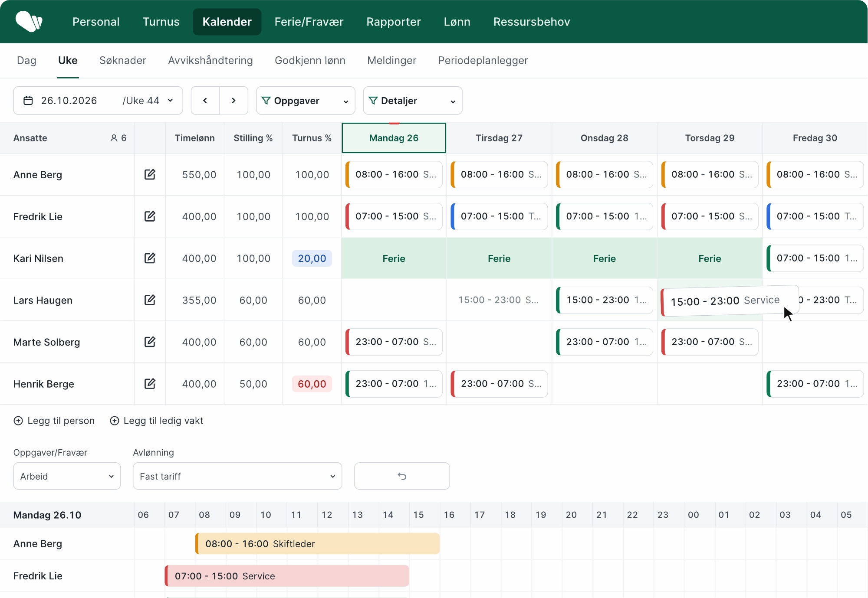Click Lars Haugen's Timelønn 355,00

[x=199, y=300]
